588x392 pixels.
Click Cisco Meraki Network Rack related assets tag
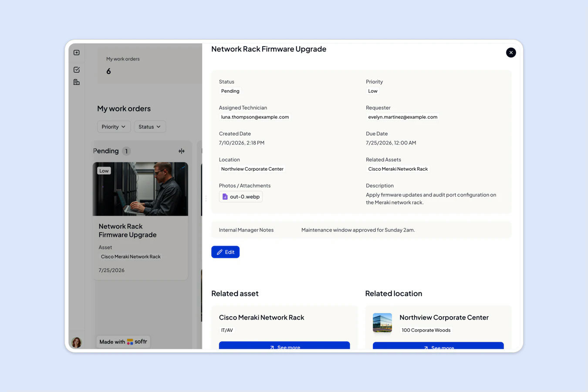tap(398, 169)
